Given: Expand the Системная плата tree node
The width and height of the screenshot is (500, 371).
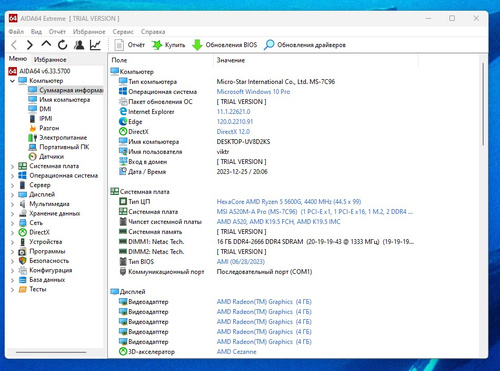Looking at the screenshot, I should 12,166.
